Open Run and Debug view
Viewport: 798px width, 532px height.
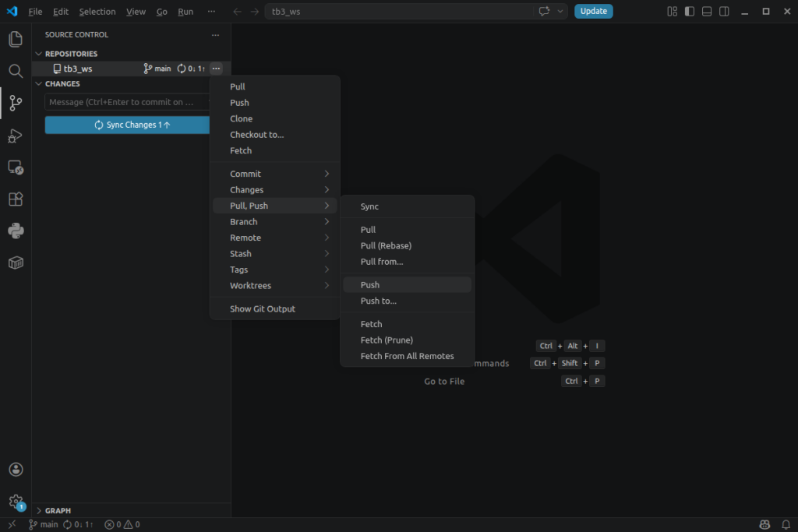tap(16, 136)
